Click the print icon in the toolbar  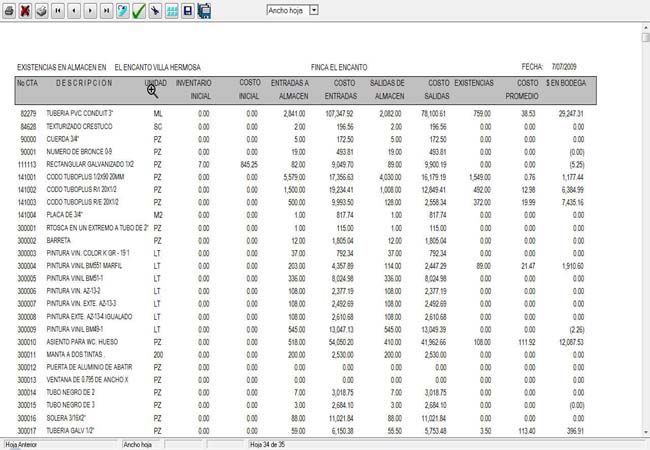coord(9,11)
